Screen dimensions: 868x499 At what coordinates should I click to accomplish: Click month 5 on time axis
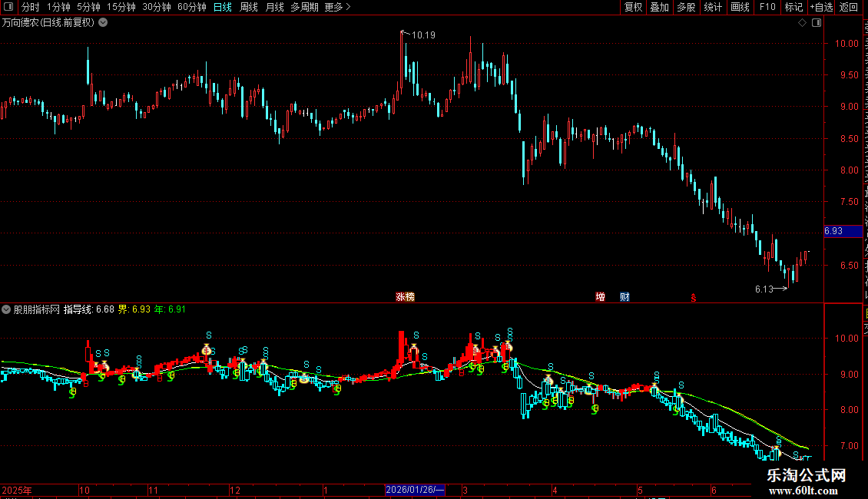click(640, 490)
